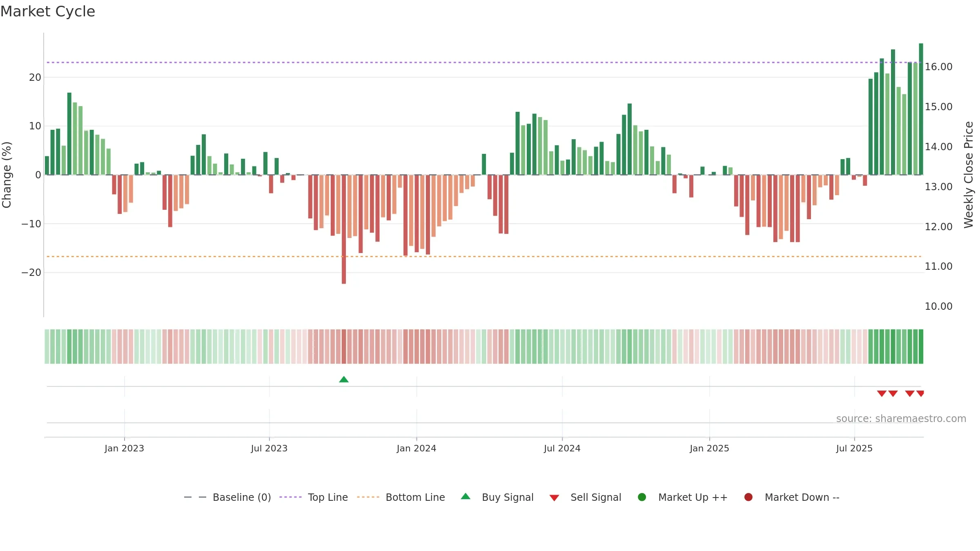Click the 14.00 price tick label
This screenshot has width=980, height=551.
coord(938,147)
